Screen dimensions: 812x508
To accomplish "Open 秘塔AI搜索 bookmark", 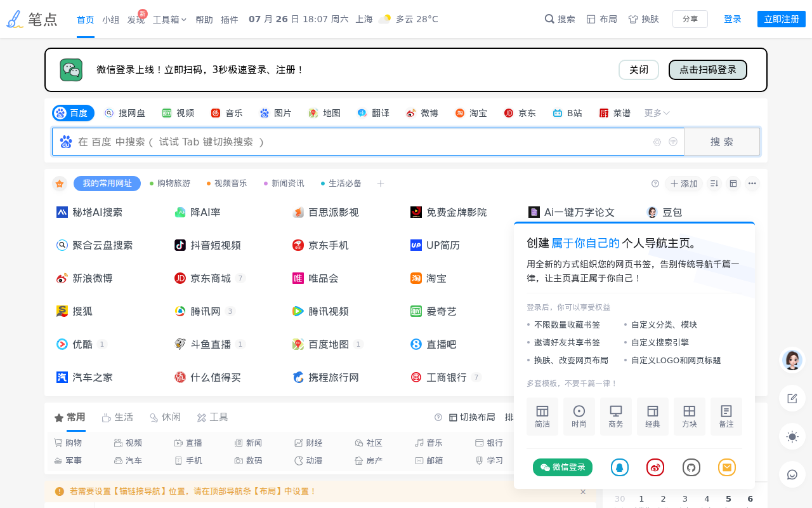I will [89, 212].
